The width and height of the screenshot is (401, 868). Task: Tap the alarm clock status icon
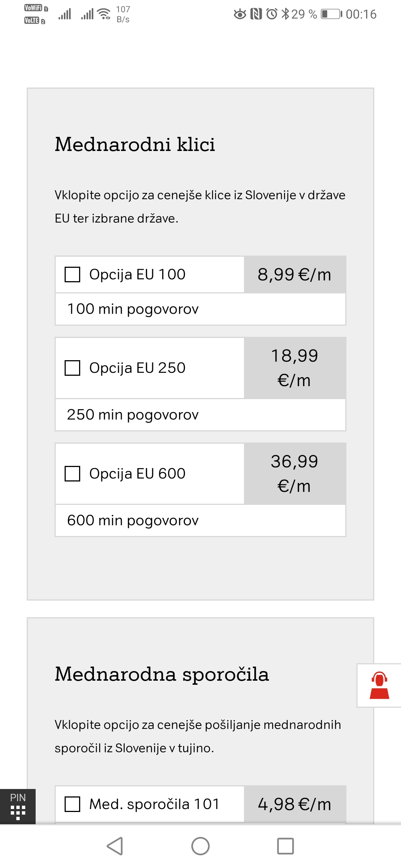pyautogui.click(x=272, y=14)
